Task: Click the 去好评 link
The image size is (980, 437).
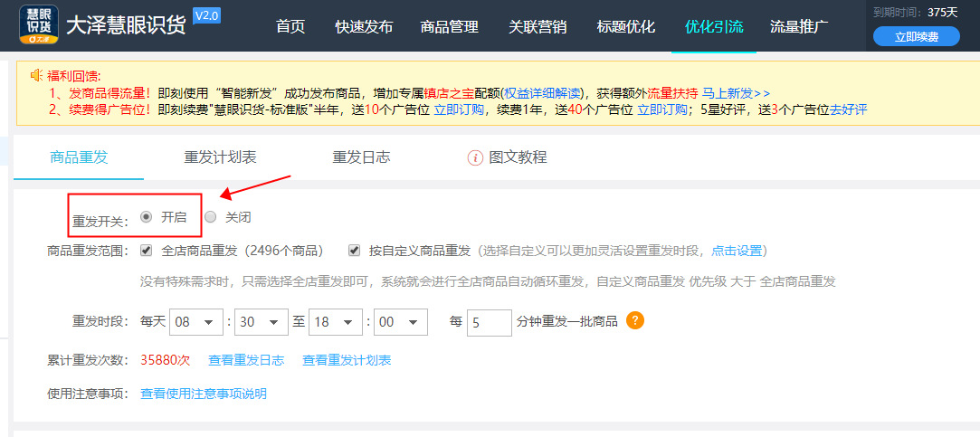Action: click(848, 110)
